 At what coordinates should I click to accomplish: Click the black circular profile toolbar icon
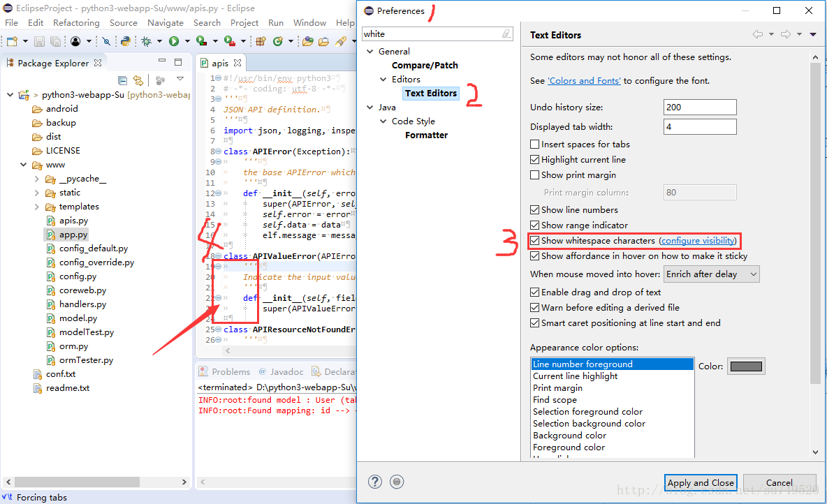click(x=75, y=41)
